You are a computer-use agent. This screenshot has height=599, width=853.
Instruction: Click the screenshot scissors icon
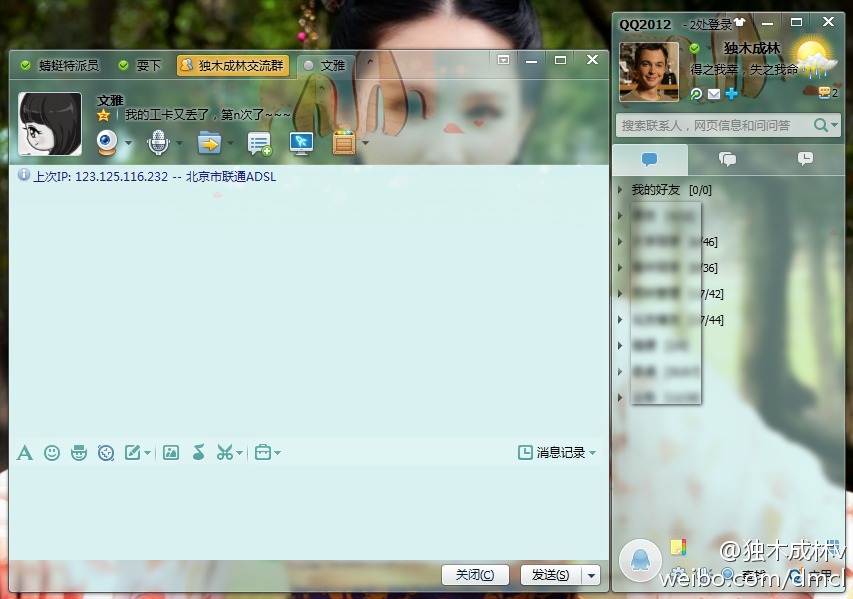[225, 453]
